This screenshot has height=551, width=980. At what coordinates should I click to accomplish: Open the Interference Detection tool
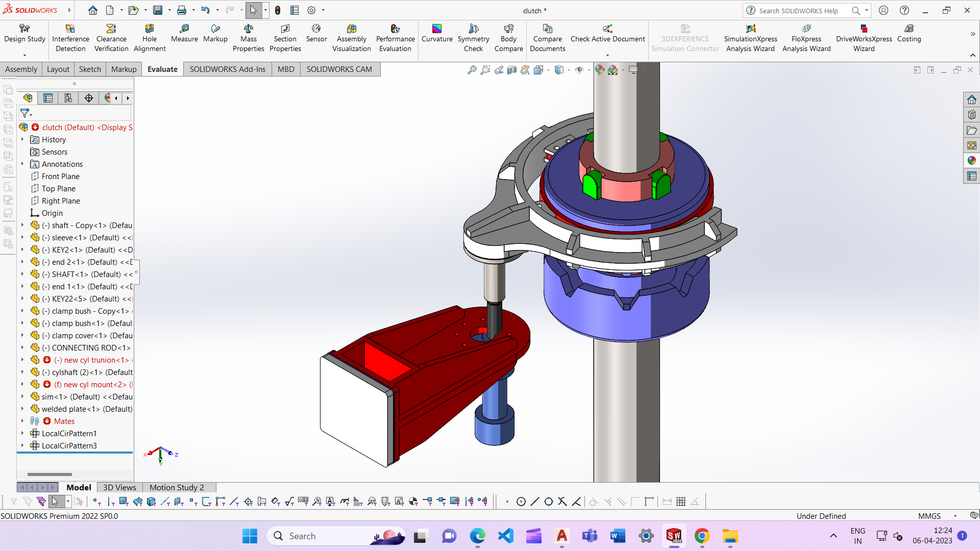point(70,38)
